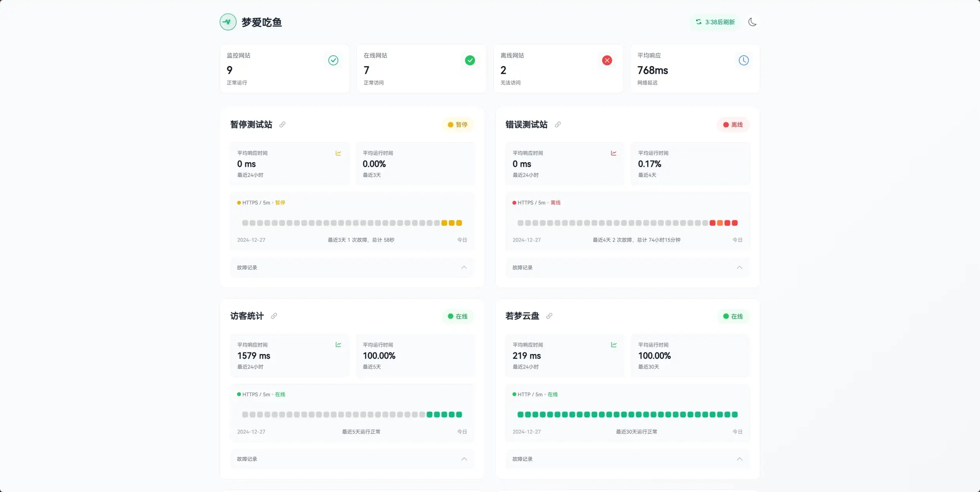Click the last red status block of 错误测试站

click(735, 223)
